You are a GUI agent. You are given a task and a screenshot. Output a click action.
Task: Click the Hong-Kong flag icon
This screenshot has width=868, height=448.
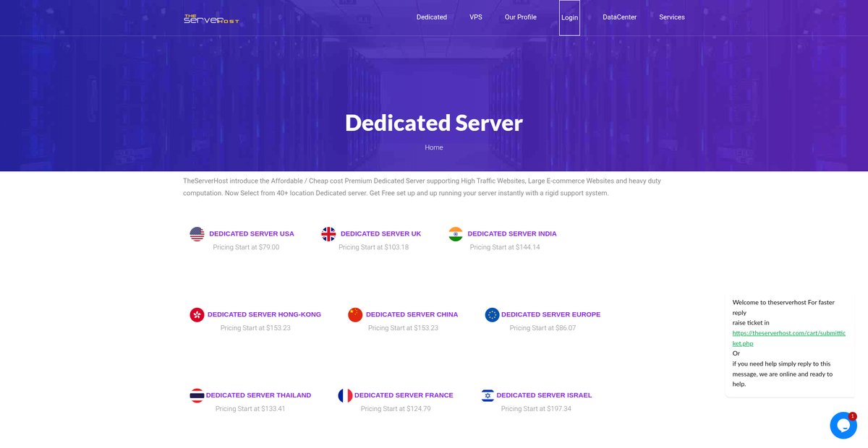point(197,315)
